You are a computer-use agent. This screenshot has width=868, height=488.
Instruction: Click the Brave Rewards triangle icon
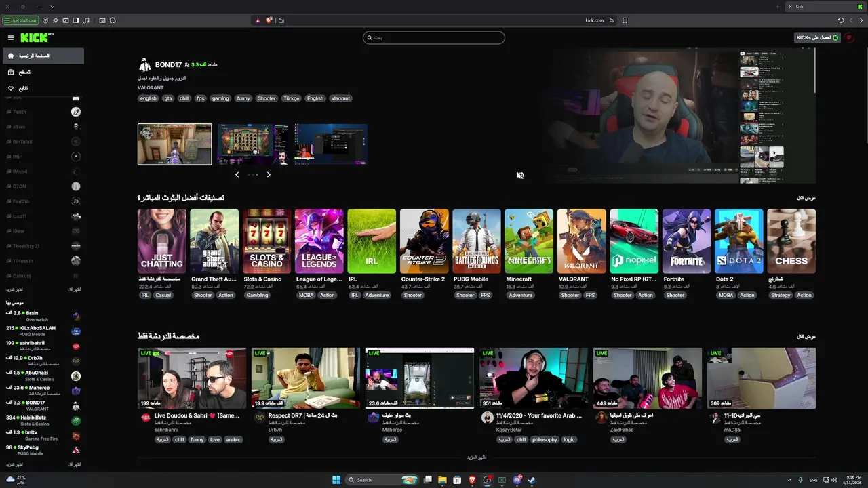coord(258,20)
